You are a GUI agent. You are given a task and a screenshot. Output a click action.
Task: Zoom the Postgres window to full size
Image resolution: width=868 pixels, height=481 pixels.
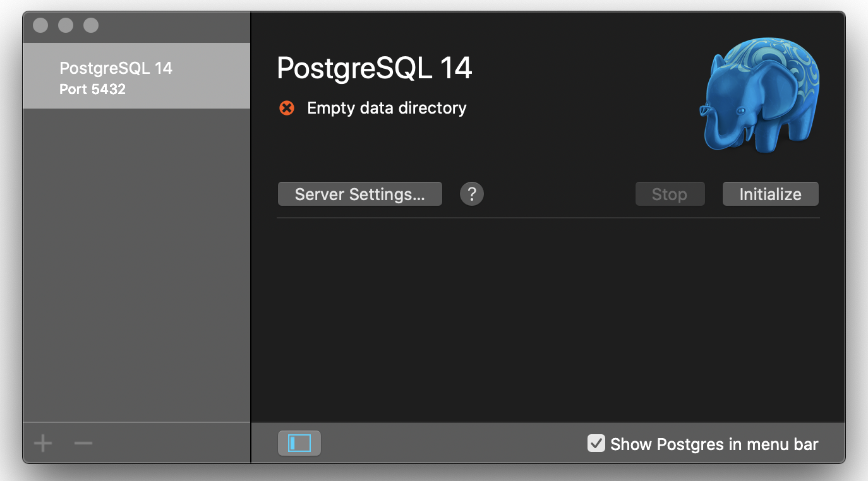click(x=91, y=25)
